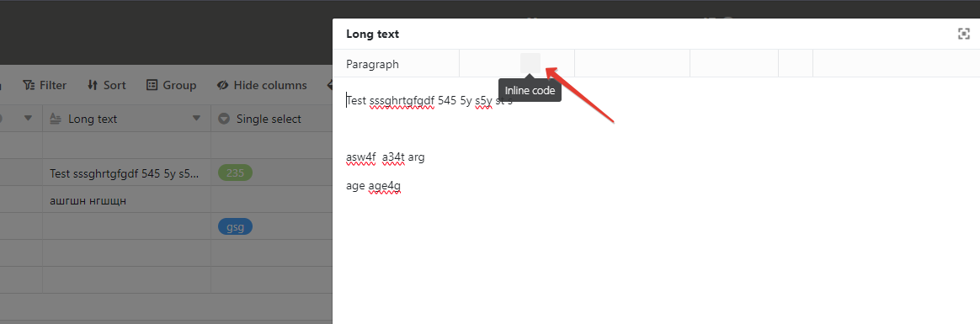Screen dimensions: 980x324
Task: Click the Inline code toolbar button
Action: (x=530, y=63)
